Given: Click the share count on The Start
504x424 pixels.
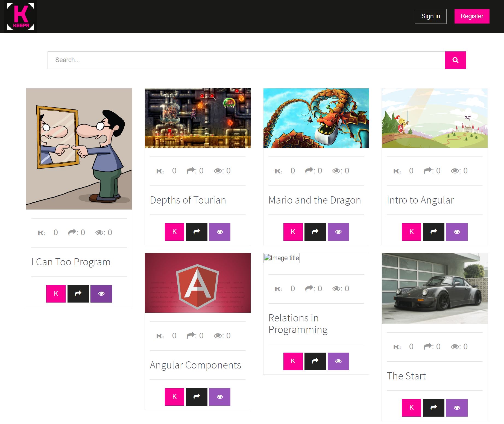Looking at the screenshot, I should coord(432,347).
